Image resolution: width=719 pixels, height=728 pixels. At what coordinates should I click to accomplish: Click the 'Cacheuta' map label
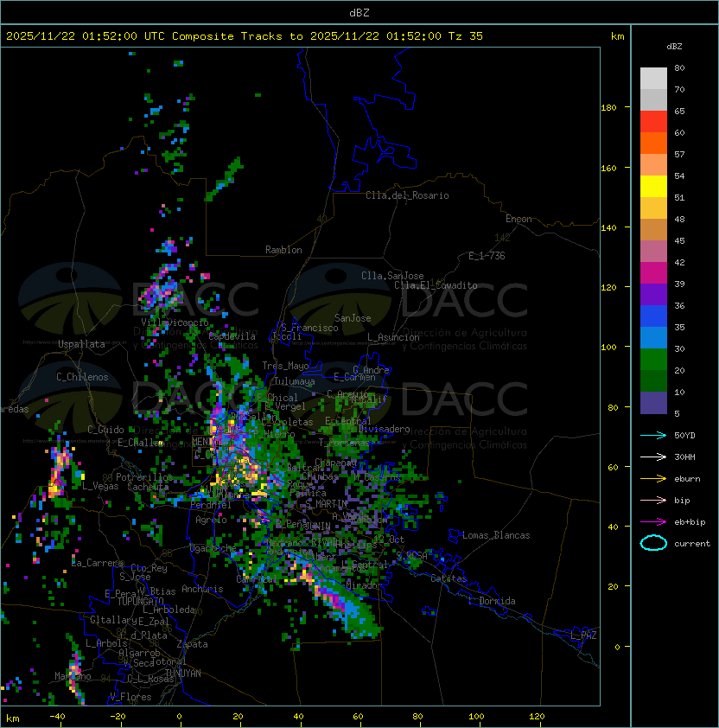point(148,487)
